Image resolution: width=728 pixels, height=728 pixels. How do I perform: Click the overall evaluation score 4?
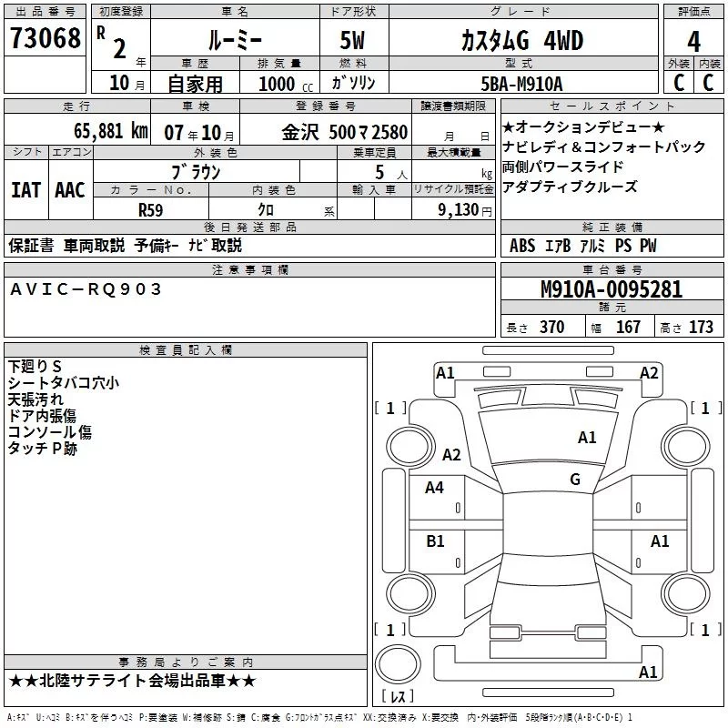[693, 42]
